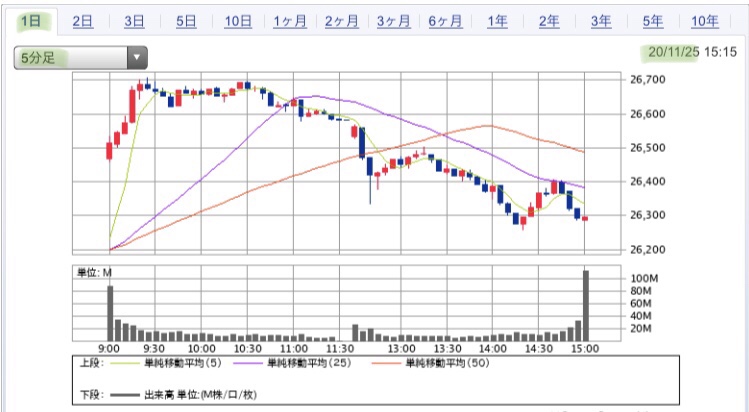Screen dimensions: 749x412
Task: Choose the 5日 chart period
Action: tap(186, 21)
